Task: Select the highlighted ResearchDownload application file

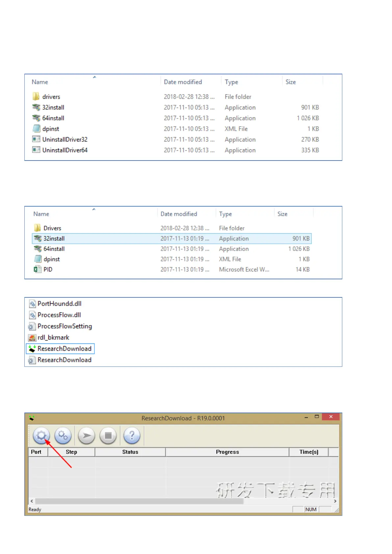Action: coord(64,349)
